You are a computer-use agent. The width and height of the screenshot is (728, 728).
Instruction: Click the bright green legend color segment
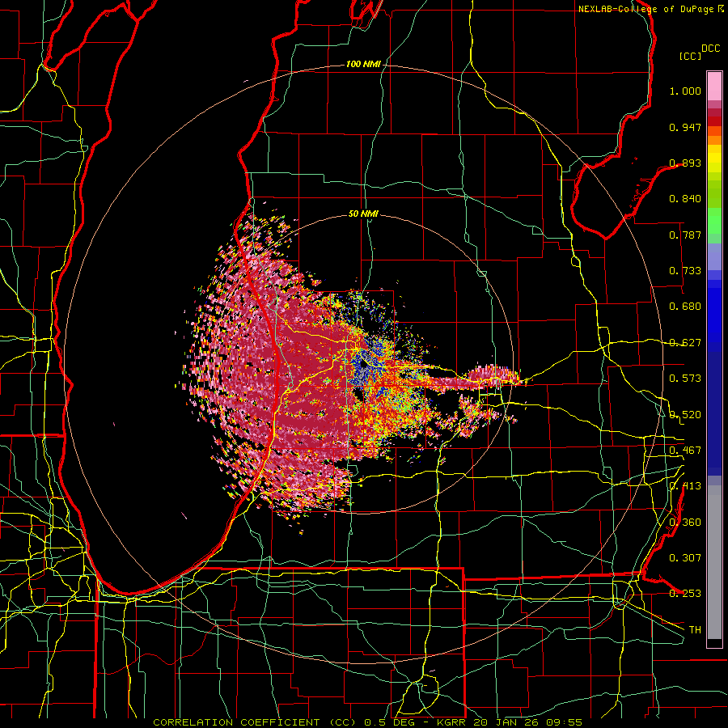[714, 221]
